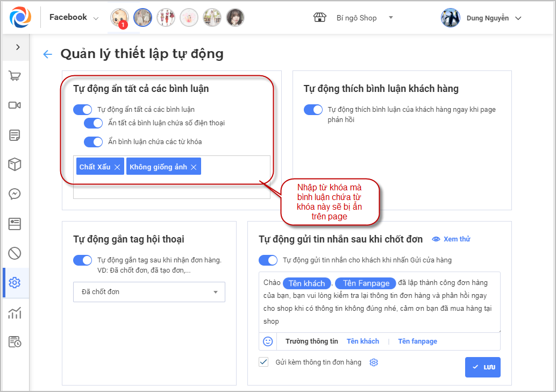Open the shopping cart sidebar icon
Viewport: 556px width, 392px height.
pos(15,76)
